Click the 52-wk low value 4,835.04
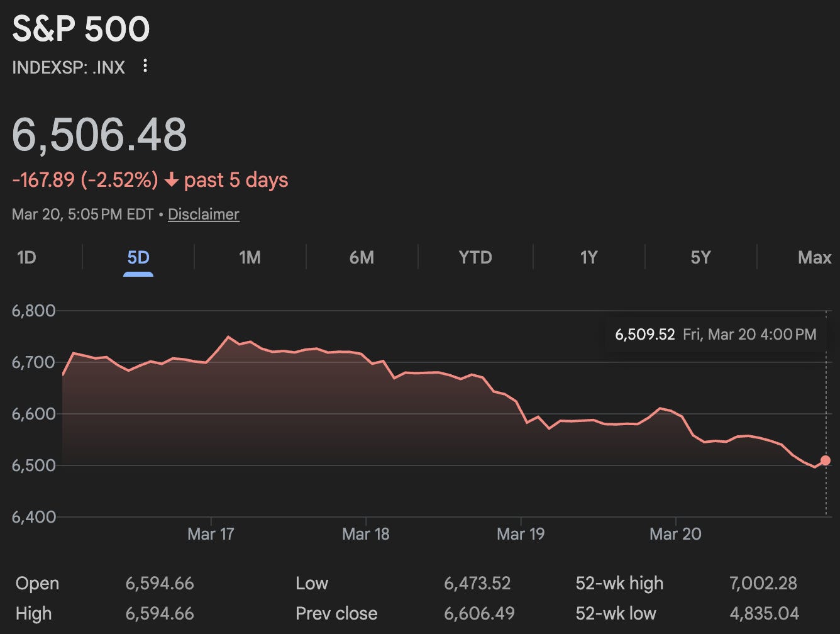Viewport: 840px width, 634px height. [764, 614]
